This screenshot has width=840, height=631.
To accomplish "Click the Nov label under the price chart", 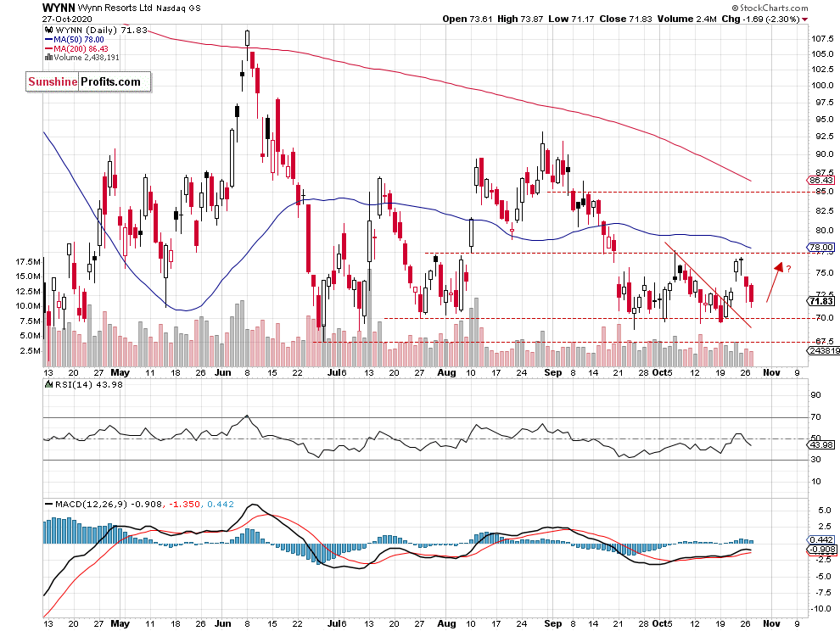I will click(x=771, y=372).
